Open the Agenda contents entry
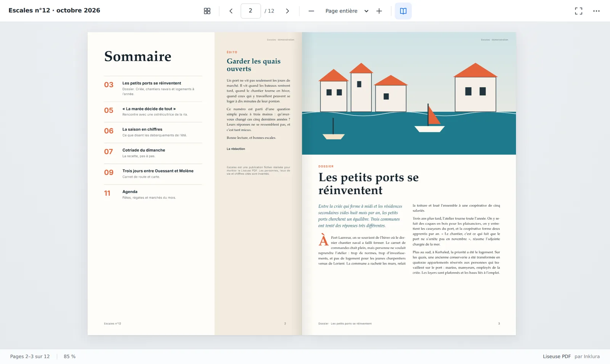Image resolution: width=610 pixels, height=364 pixels. coord(153,195)
